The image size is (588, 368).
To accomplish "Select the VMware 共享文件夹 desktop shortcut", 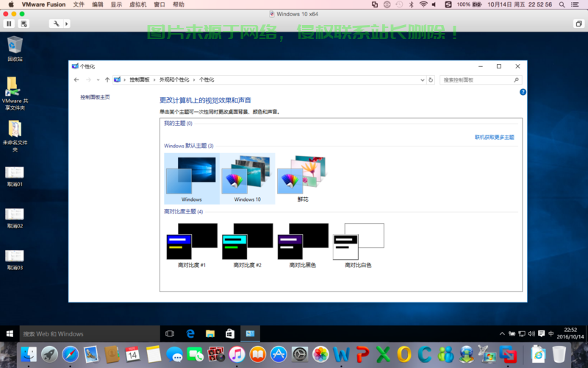I will (15, 93).
